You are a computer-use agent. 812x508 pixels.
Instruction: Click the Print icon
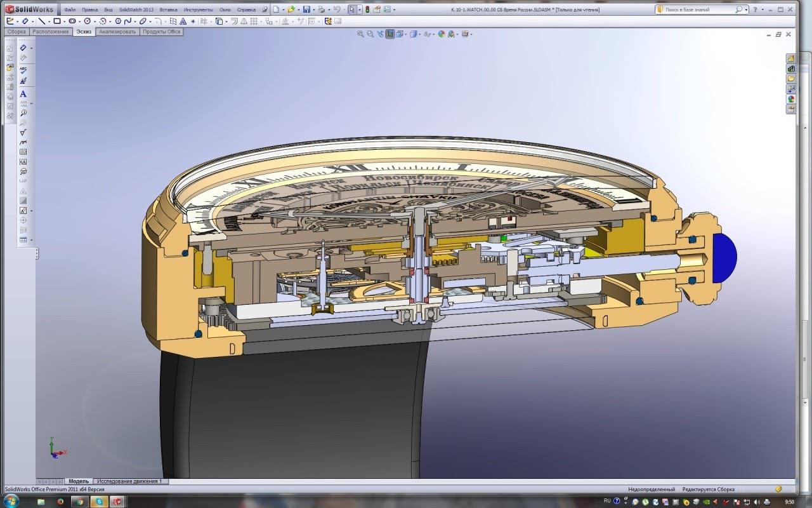coord(322,10)
